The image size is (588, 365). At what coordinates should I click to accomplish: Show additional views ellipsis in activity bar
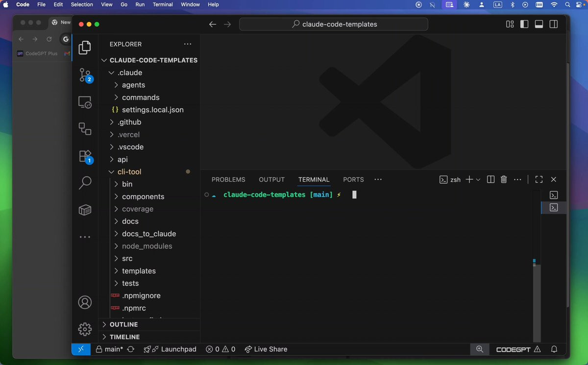pos(85,237)
